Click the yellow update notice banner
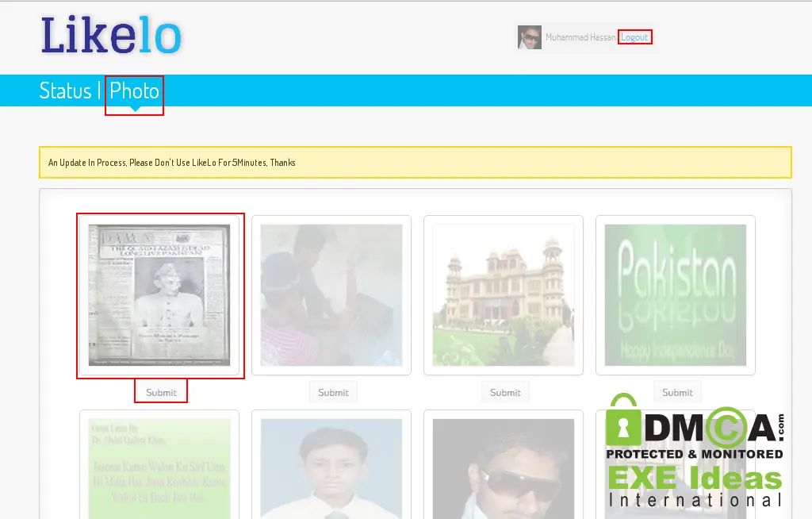 pyautogui.click(x=416, y=162)
